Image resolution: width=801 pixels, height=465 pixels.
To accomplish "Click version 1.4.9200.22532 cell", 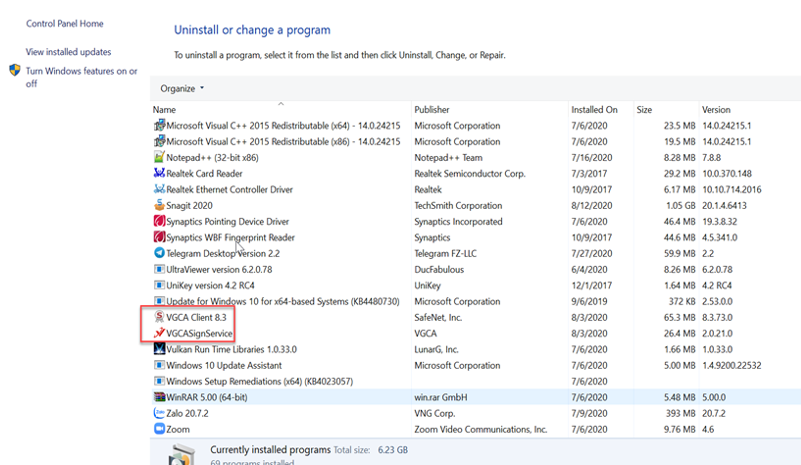I will pyautogui.click(x=732, y=365).
